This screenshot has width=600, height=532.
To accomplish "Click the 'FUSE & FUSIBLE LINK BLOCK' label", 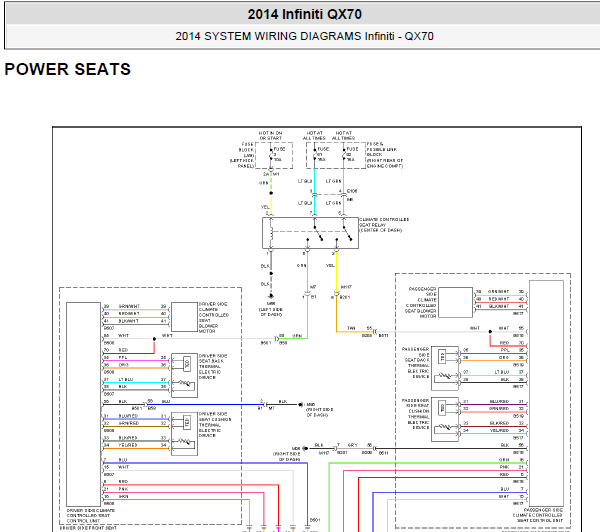I will click(x=385, y=155).
